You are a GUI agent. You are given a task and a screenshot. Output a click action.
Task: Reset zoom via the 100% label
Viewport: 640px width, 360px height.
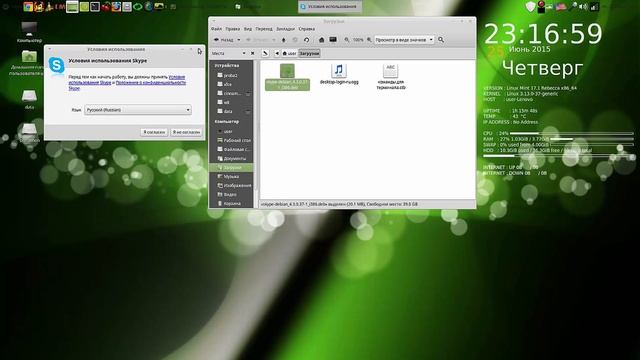(x=358, y=40)
